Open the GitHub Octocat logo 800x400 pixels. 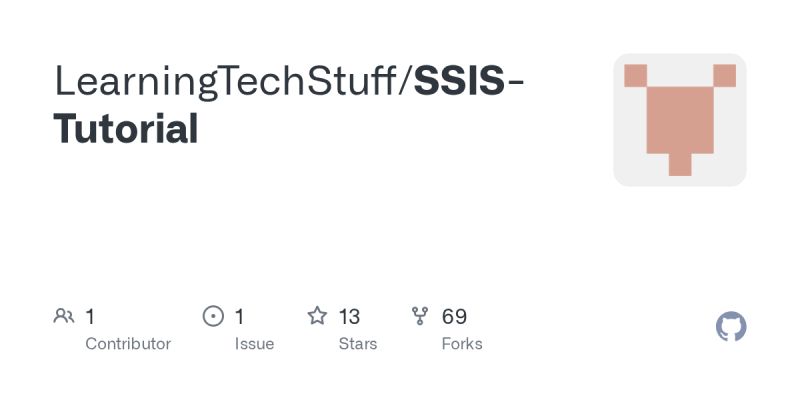(731, 327)
